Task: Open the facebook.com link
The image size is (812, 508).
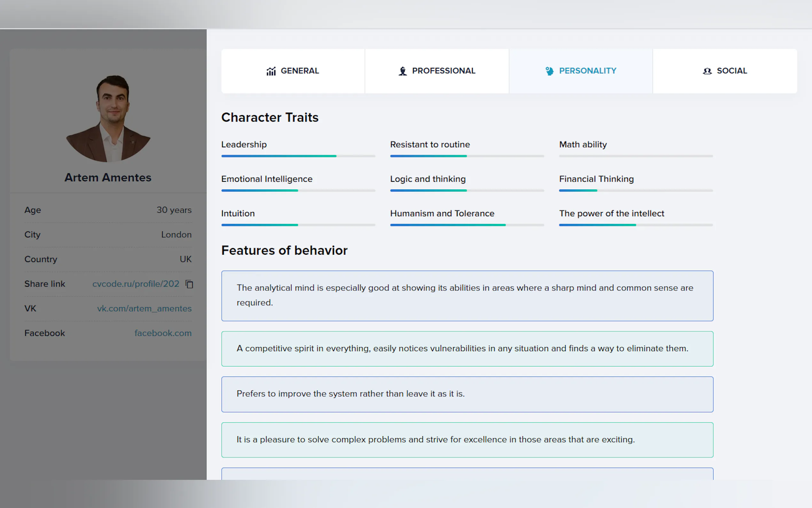Action: [163, 333]
